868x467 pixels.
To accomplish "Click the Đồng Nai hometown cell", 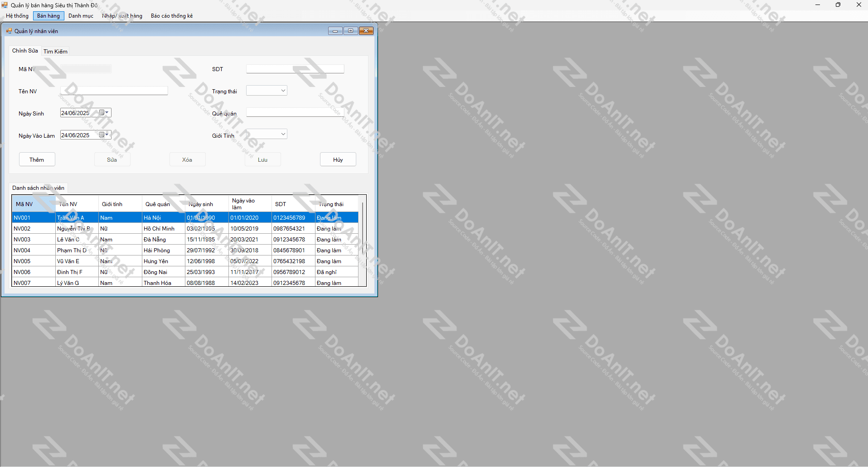I will pyautogui.click(x=164, y=272).
